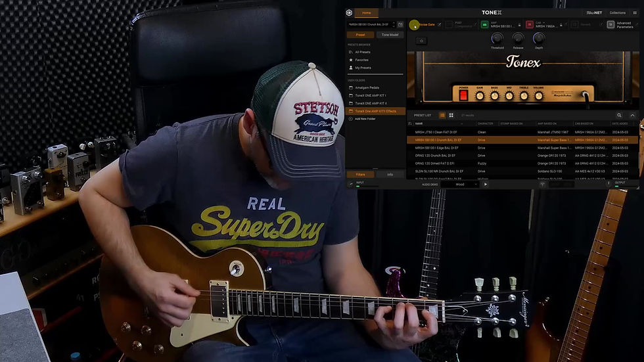Image resolution: width=644 pixels, height=362 pixels.
Task: Toggle the Noise Gate power button
Action: pos(414,25)
